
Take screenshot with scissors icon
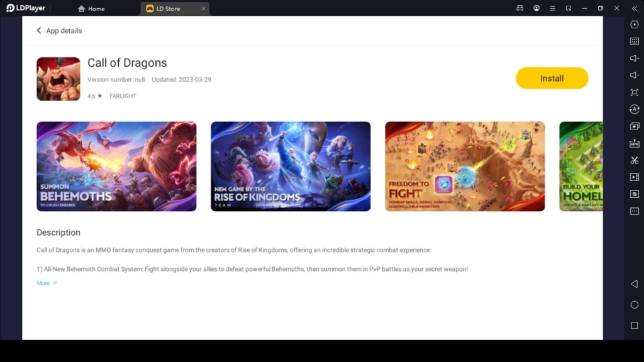634,160
